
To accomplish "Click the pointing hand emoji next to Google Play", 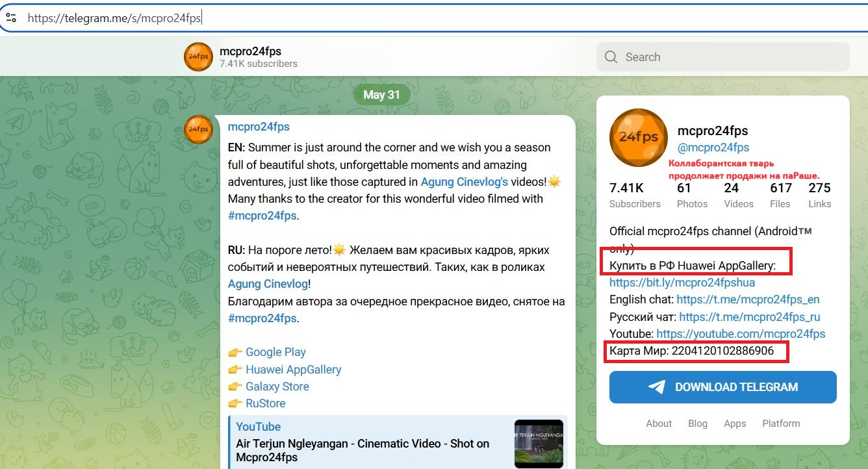I will click(235, 353).
